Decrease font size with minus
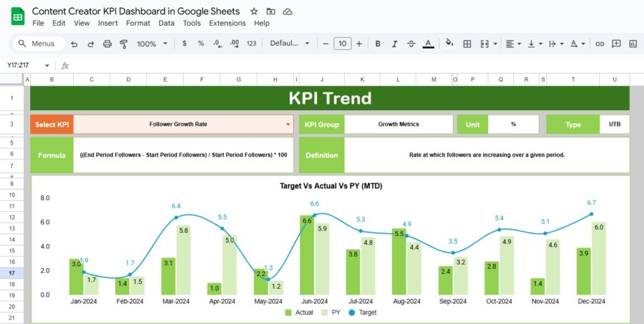644x324 pixels. point(326,43)
